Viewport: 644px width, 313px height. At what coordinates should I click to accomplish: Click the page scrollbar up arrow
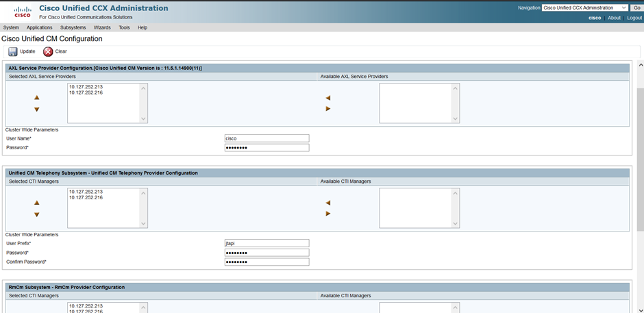[x=641, y=65]
